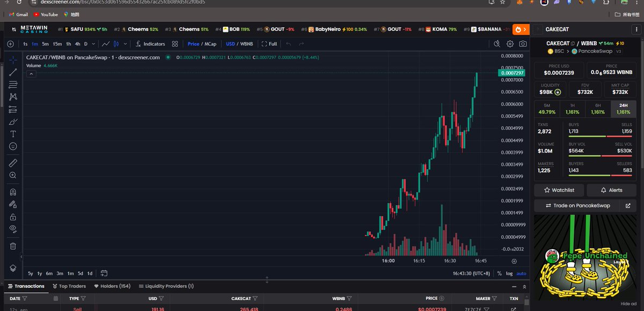Toggle auto scale on chart
This screenshot has width=644, height=311.
tap(521, 273)
